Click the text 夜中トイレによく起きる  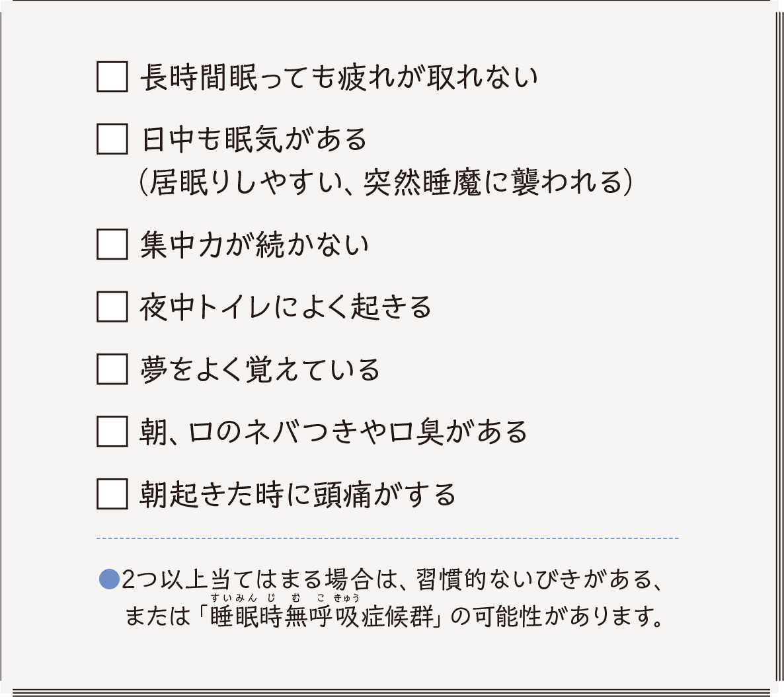click(286, 307)
